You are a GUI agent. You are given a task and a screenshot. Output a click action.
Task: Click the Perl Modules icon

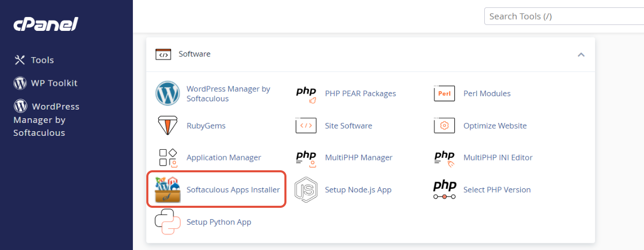(x=444, y=94)
